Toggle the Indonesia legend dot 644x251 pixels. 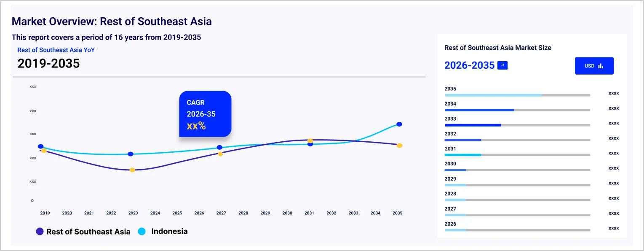[142, 232]
